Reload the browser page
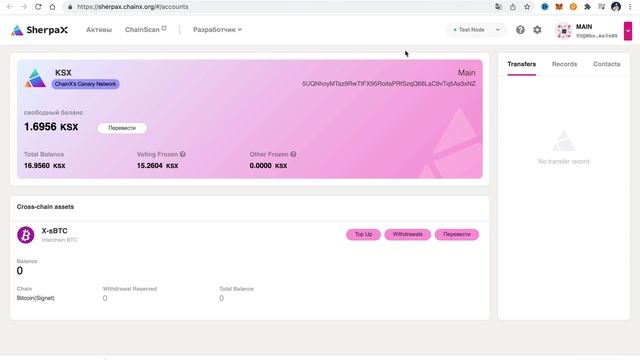 click(38, 7)
